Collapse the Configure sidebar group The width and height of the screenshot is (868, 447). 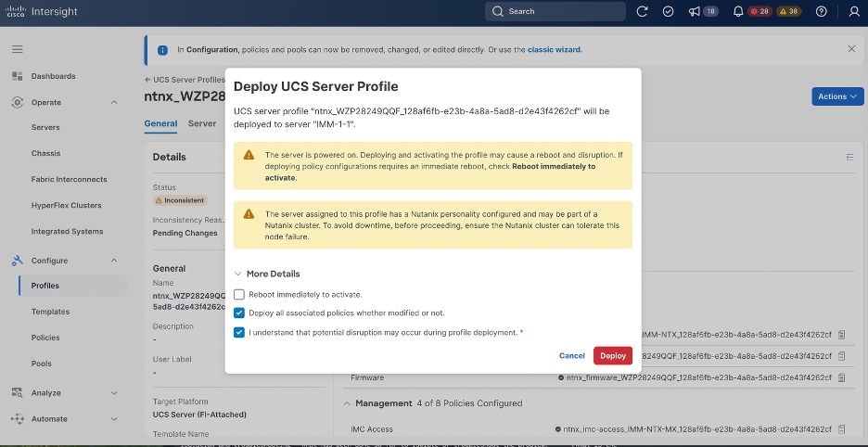[114, 261]
